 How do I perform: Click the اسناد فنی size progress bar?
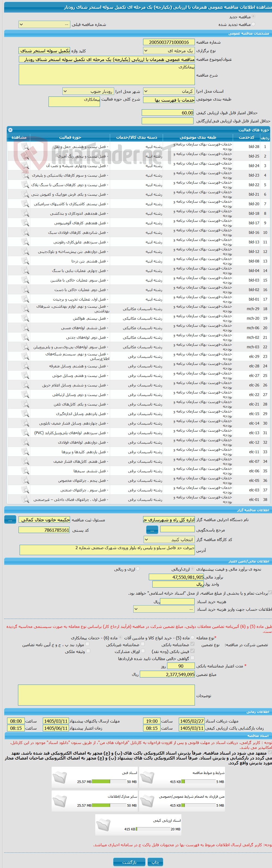pos(109,782)
